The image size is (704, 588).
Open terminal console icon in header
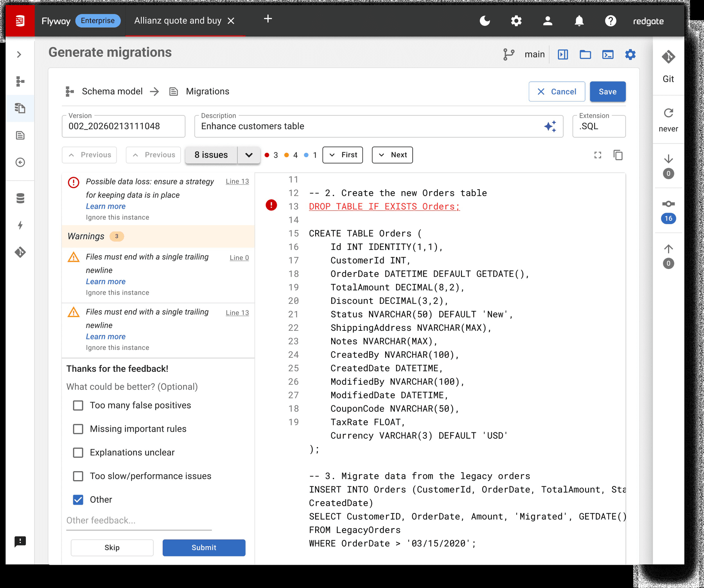pyautogui.click(x=608, y=54)
